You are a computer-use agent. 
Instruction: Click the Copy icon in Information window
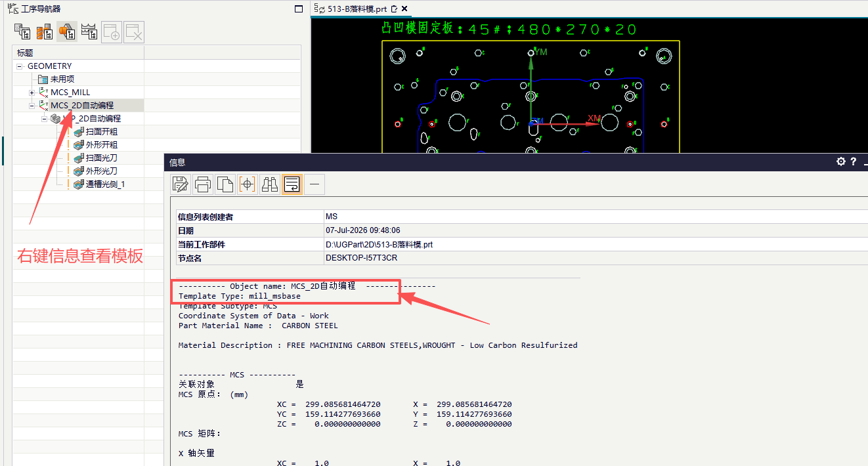point(225,185)
